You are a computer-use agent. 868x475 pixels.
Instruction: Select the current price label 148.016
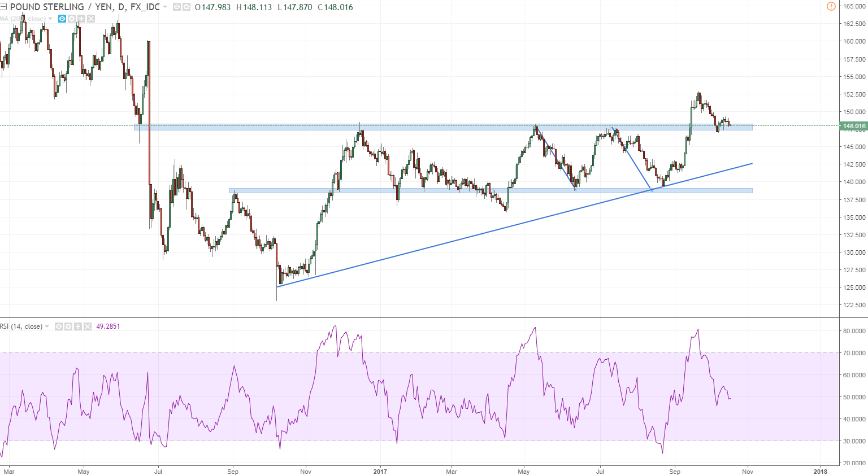pyautogui.click(x=853, y=126)
